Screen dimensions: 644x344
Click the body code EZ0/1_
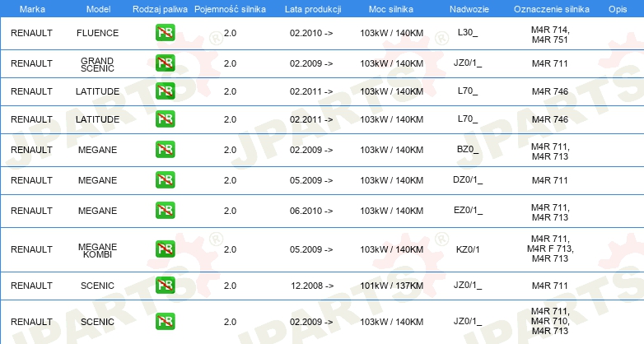click(x=468, y=210)
